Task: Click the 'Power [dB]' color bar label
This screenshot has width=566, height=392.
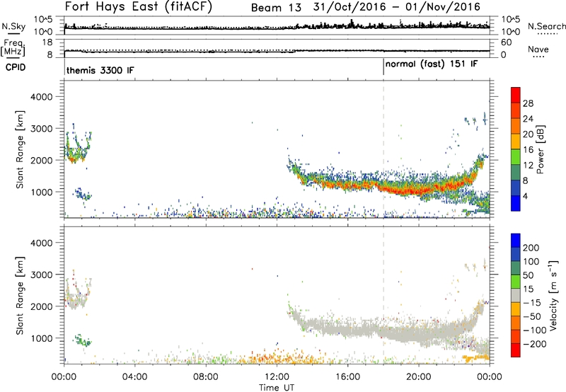Action: coord(540,149)
